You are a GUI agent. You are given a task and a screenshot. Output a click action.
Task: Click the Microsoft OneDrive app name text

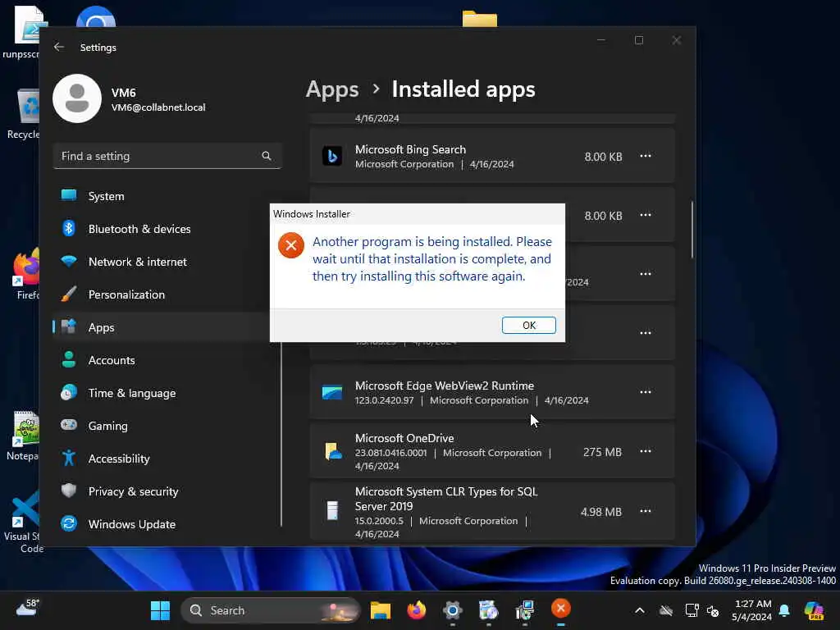tap(404, 438)
